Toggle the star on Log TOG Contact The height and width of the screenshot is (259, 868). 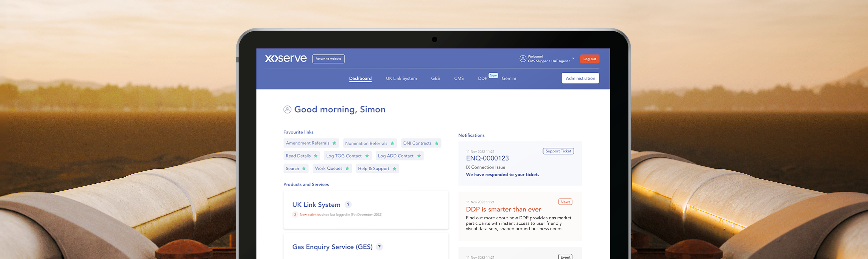[x=367, y=156]
